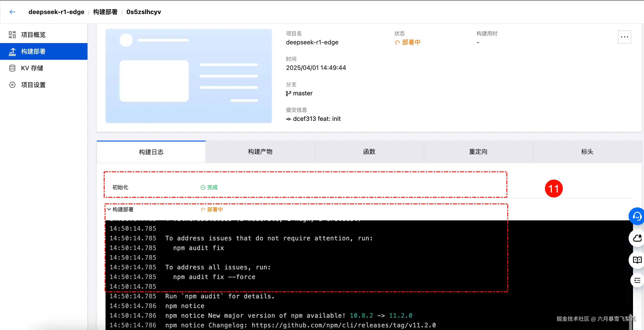Switch to the 构建产物 tab
This screenshot has width=644, height=330.
pos(260,152)
